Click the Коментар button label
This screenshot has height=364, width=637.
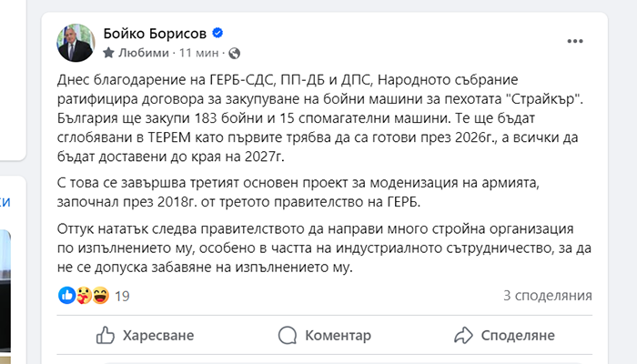point(338,336)
